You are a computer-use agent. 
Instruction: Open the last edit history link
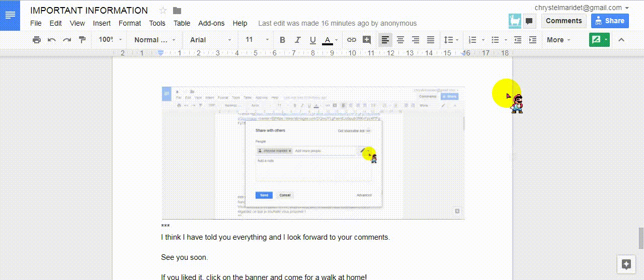coord(337,23)
